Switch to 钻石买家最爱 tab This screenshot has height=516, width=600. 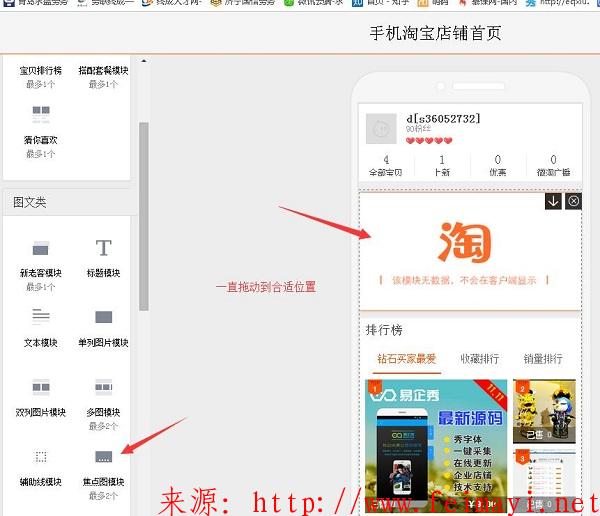pos(406,359)
